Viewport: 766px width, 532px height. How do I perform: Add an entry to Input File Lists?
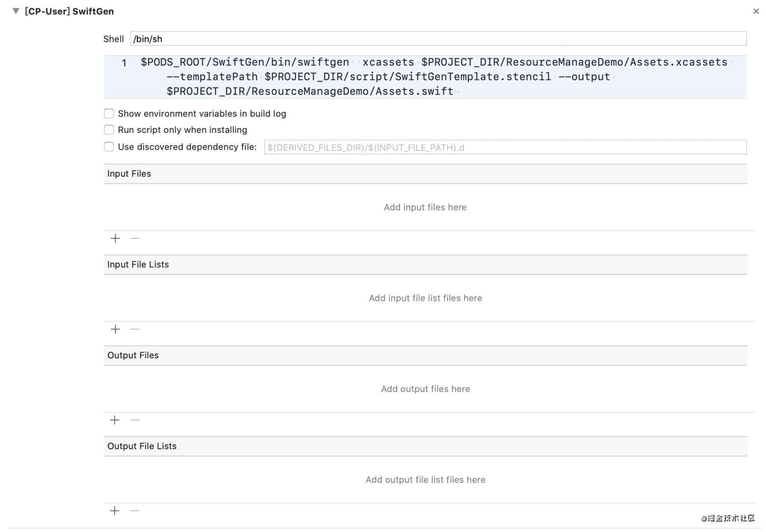coord(115,329)
